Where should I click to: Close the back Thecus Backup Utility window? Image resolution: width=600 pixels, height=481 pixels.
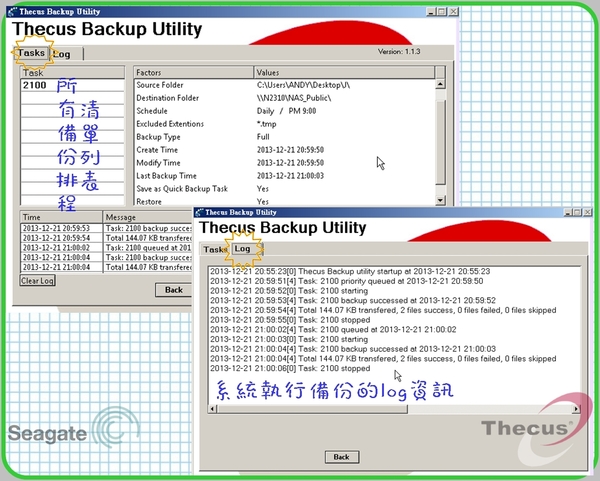coord(453,12)
